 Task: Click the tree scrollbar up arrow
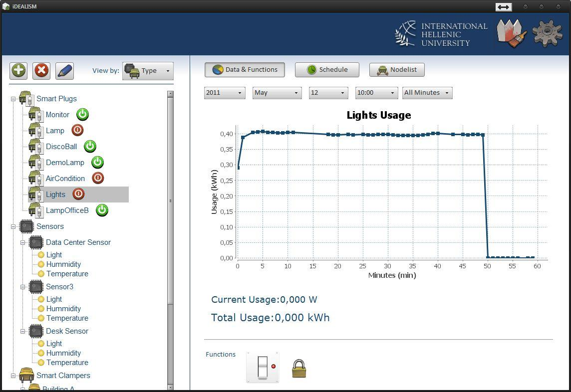coord(170,94)
